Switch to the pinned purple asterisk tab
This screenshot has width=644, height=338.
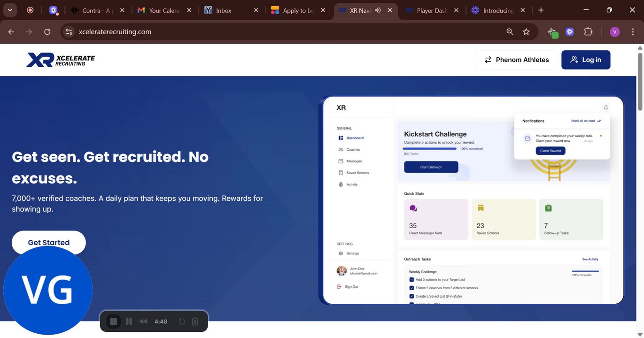(x=54, y=10)
